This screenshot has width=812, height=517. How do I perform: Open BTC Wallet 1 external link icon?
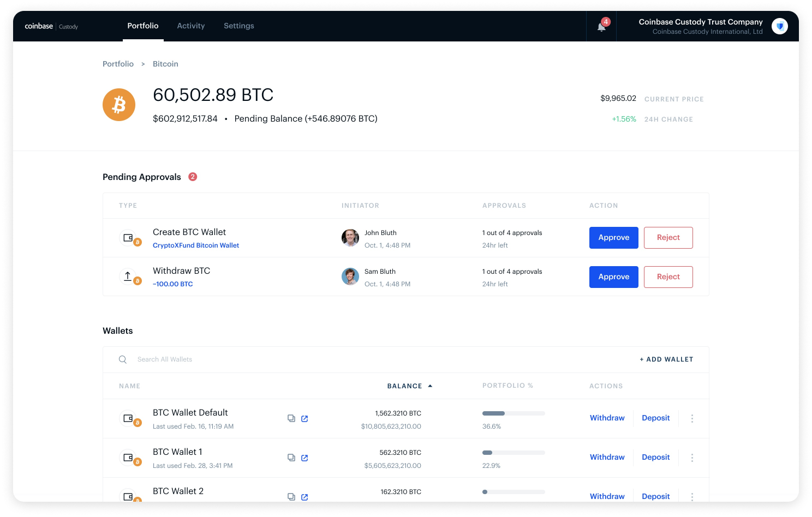click(304, 458)
